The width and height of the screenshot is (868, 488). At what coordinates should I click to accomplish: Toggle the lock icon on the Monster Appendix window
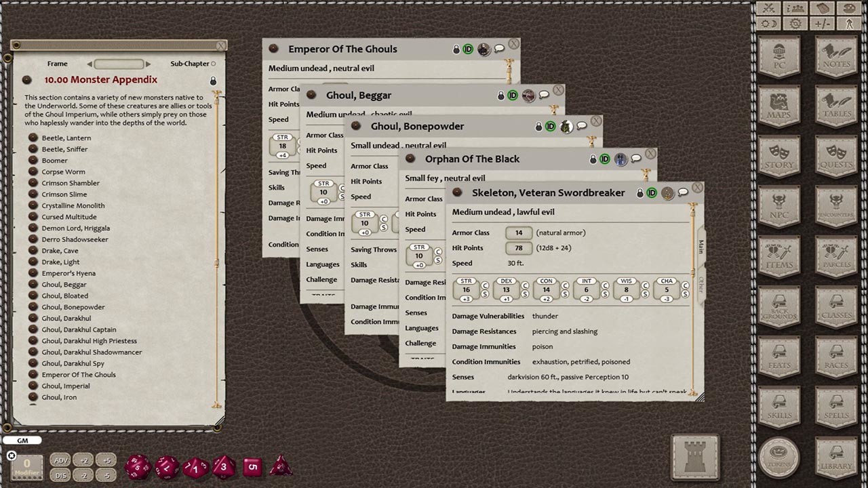[x=213, y=80]
